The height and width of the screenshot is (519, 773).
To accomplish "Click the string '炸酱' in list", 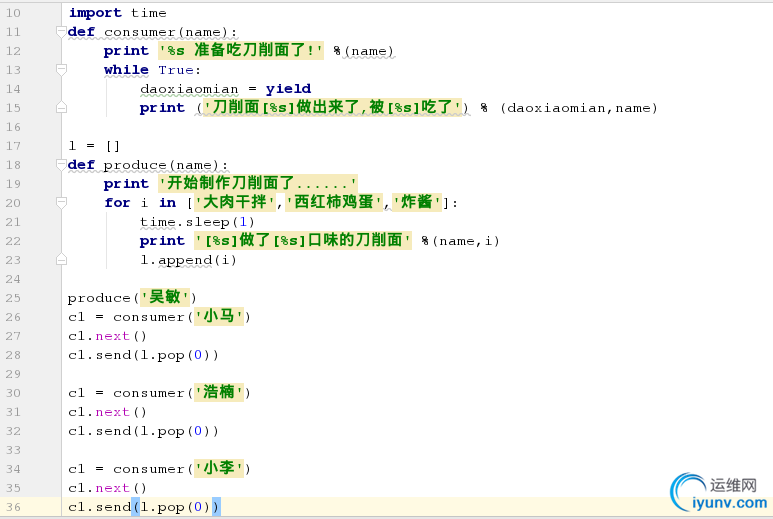I will (417, 203).
